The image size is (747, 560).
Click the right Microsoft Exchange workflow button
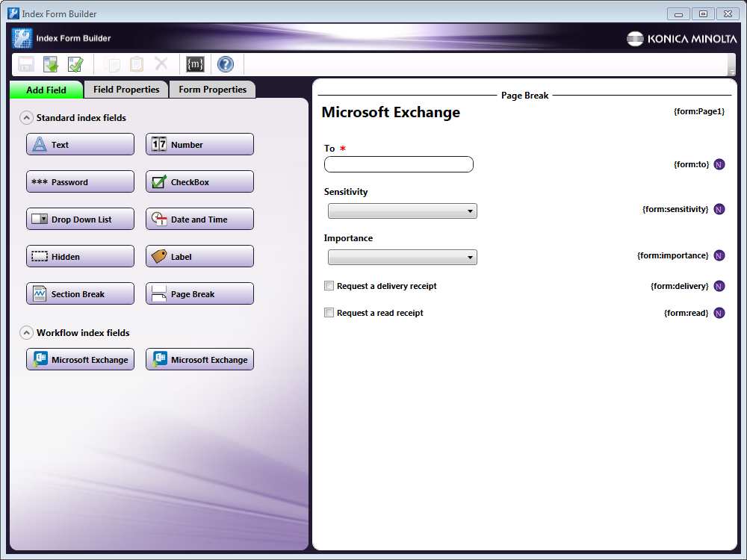[199, 360]
